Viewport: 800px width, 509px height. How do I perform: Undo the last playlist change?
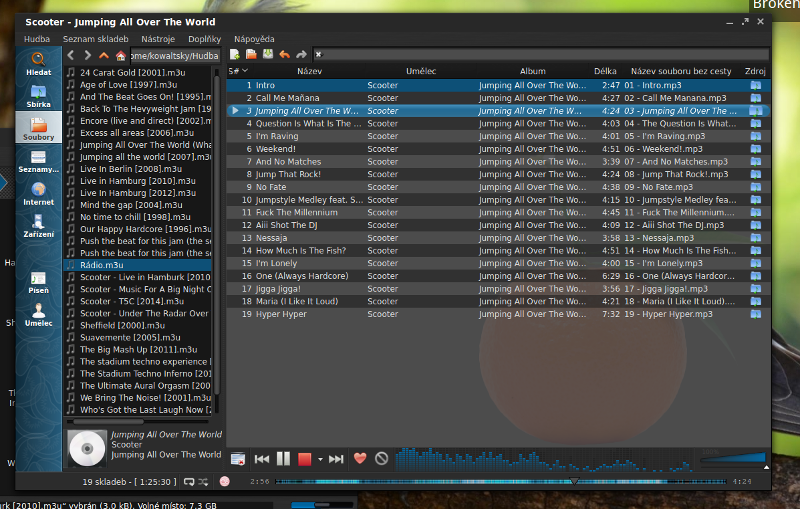(x=285, y=54)
